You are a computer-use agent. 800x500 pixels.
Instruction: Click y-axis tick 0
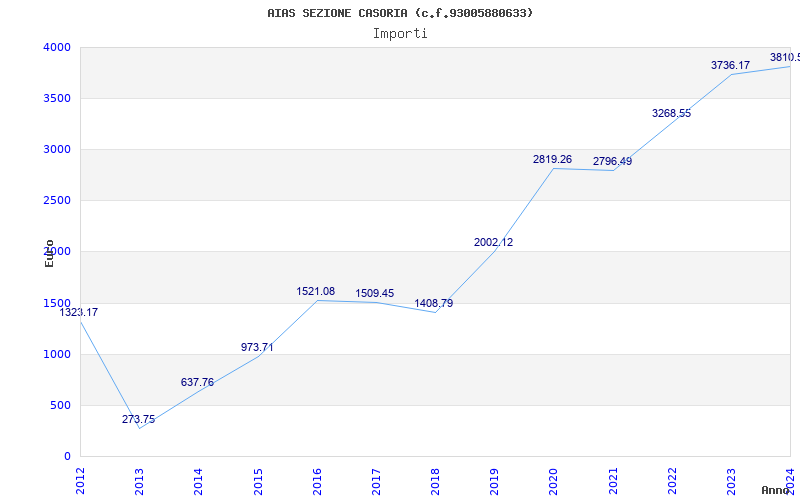click(67, 457)
